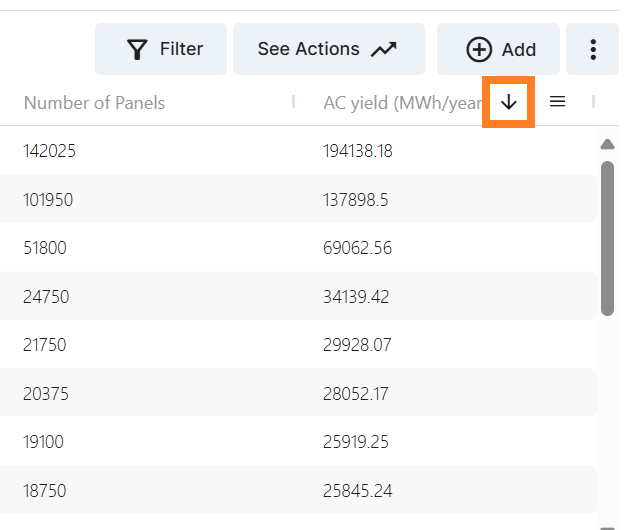Toggle the descending sort arrow on AC yield
This screenshot has width=641, height=530.
point(509,102)
